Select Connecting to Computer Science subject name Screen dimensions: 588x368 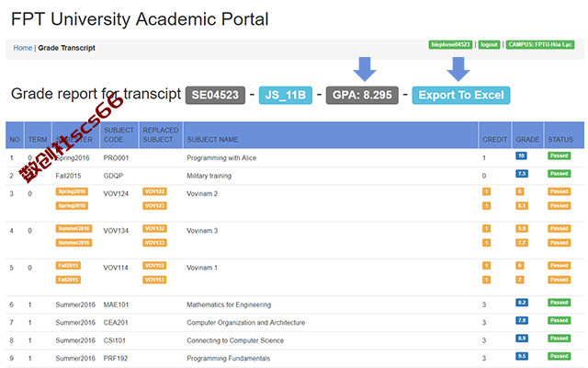235,340
